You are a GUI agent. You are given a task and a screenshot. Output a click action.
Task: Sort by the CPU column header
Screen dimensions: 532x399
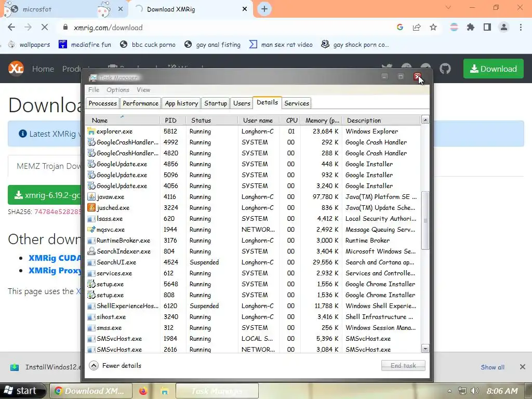pyautogui.click(x=290, y=121)
